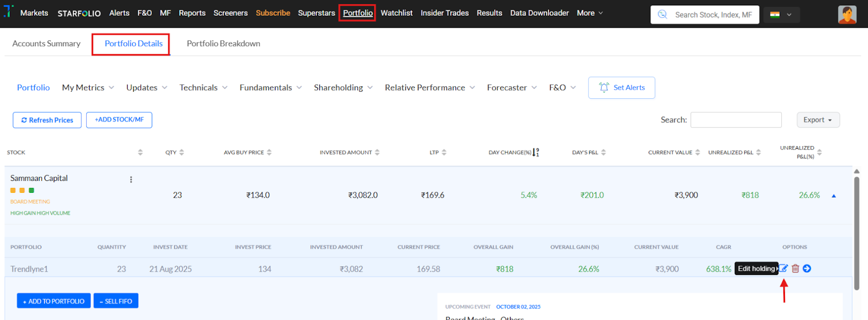Switch to Portfolio Breakdown tab
The width and height of the screenshot is (868, 320).
click(x=224, y=43)
